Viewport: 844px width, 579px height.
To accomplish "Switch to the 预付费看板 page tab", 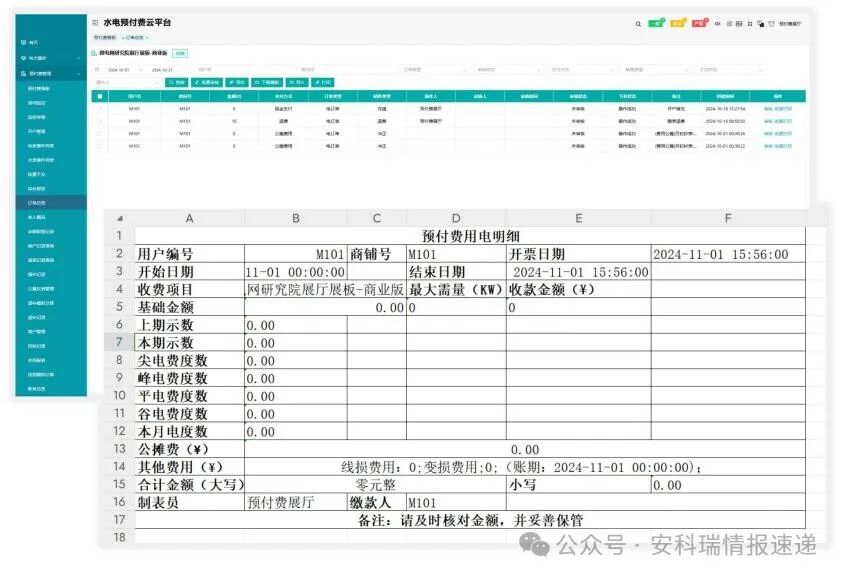I will pyautogui.click(x=104, y=38).
